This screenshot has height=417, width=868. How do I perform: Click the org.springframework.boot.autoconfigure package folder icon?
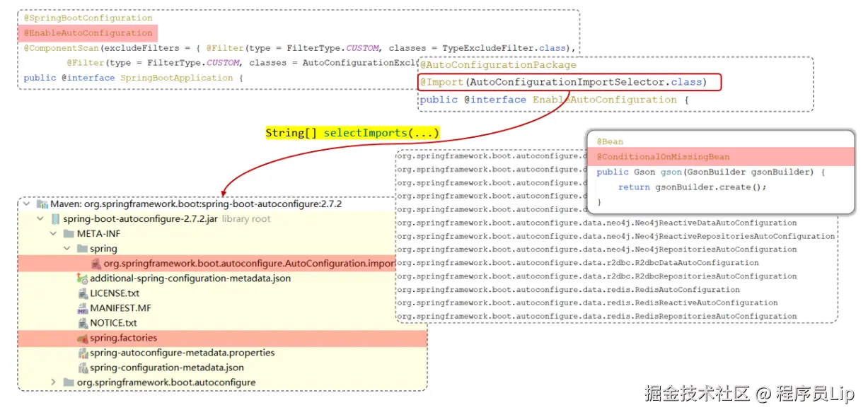coord(69,382)
